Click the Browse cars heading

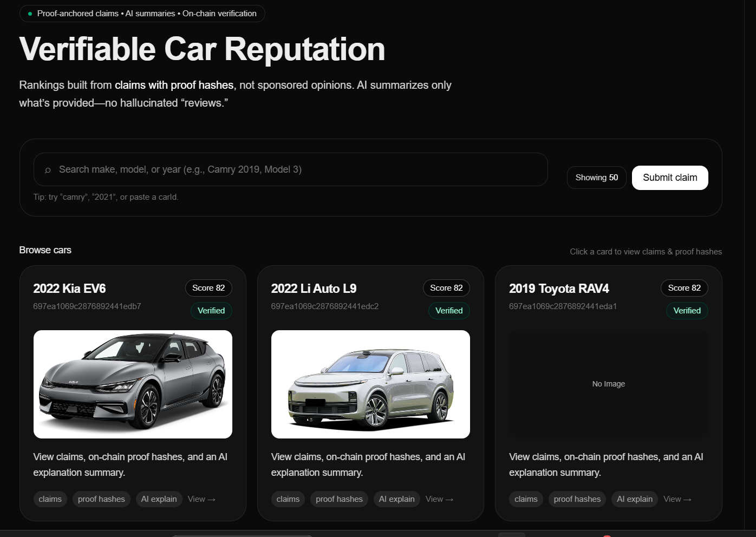(45, 250)
